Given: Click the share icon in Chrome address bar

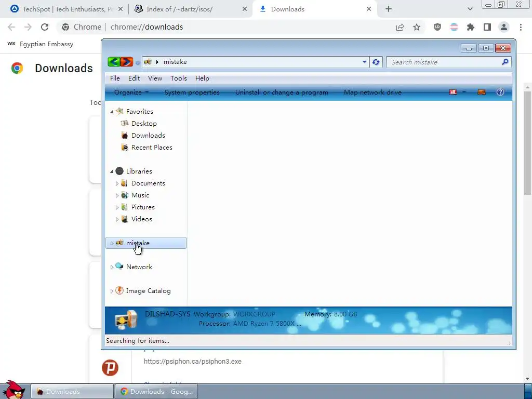Looking at the screenshot, I should [400, 27].
